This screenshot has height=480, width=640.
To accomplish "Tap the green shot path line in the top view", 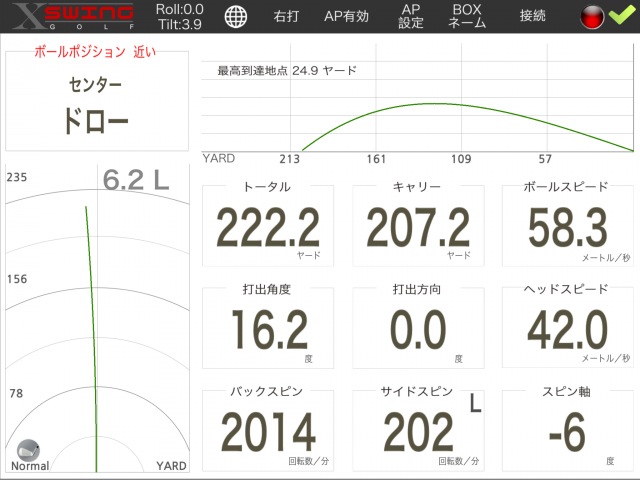I will [91, 339].
